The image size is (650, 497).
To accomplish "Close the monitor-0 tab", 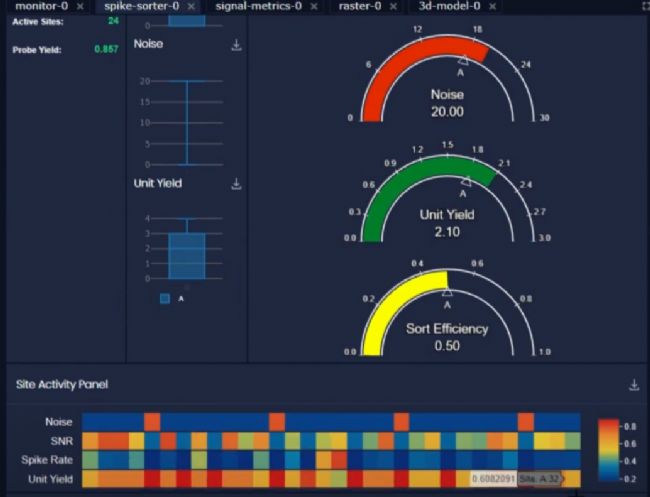I will pyautogui.click(x=77, y=6).
